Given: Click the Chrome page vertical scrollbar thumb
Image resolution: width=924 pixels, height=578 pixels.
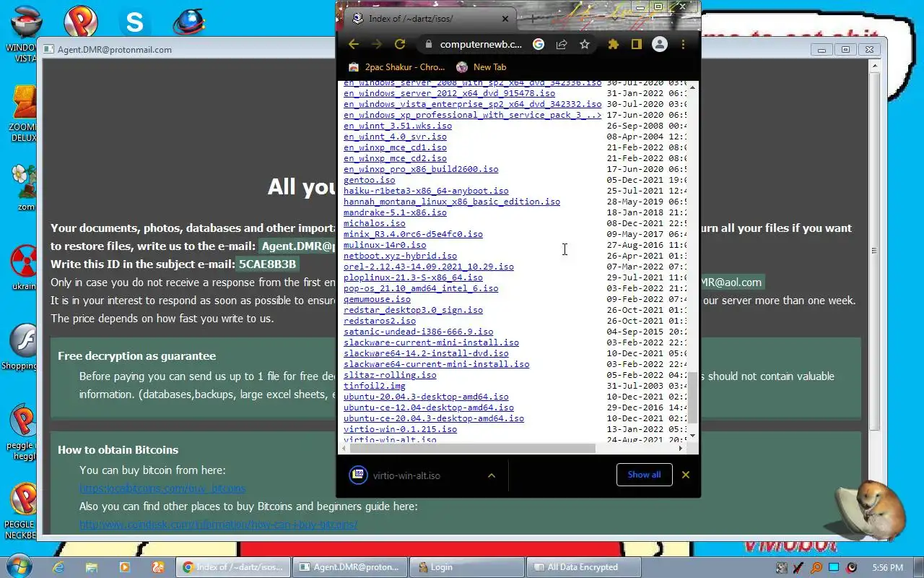Looking at the screenshot, I should click(x=693, y=397).
